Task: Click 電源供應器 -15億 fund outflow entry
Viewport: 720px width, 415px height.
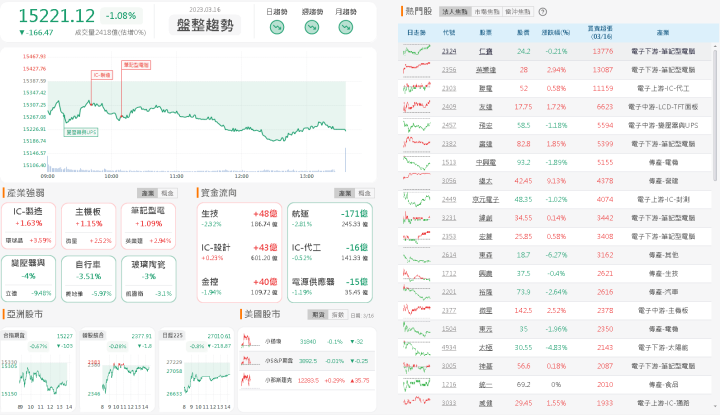Action: pos(330,286)
